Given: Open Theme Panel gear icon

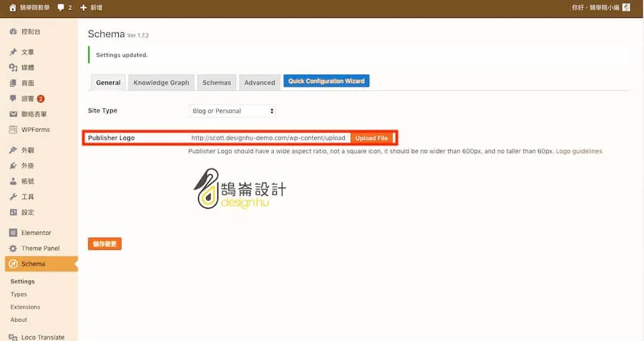Looking at the screenshot, I should [x=13, y=249].
